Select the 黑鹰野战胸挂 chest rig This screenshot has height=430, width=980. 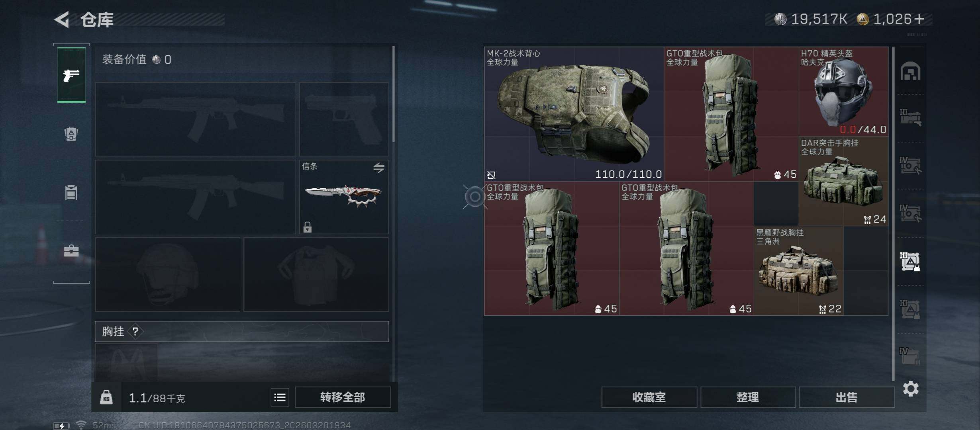click(x=798, y=271)
